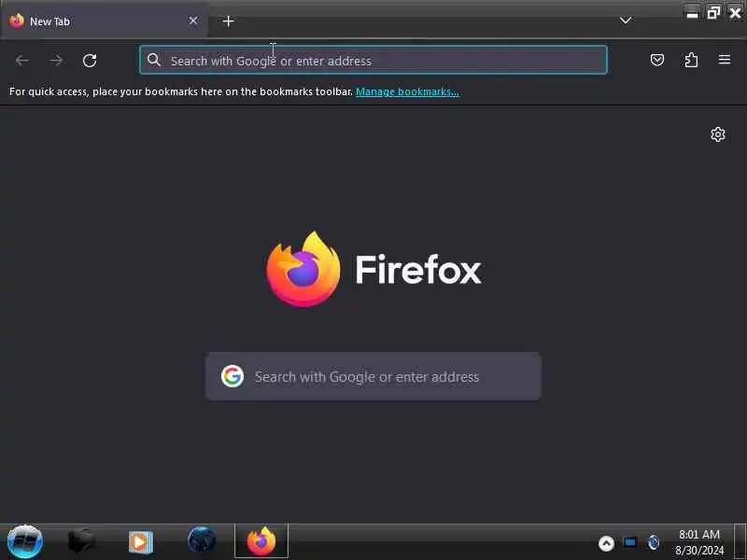Open the dark globe taskbar application
This screenshot has height=560, width=747.
coord(202,541)
